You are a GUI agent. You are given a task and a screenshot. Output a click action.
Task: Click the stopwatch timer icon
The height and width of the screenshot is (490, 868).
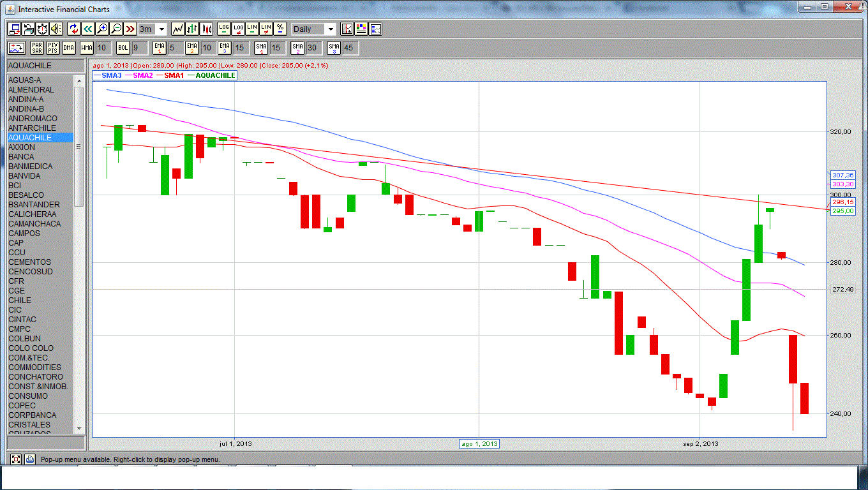pos(42,29)
